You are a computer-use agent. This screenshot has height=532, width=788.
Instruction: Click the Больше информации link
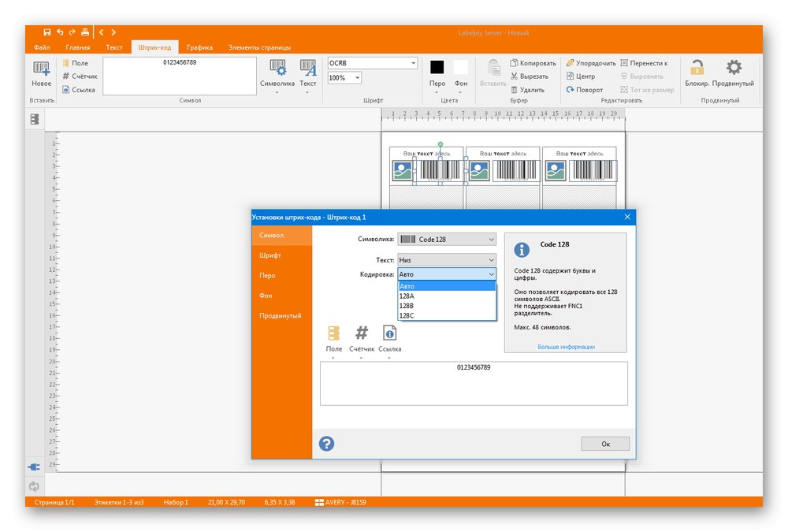click(x=566, y=347)
